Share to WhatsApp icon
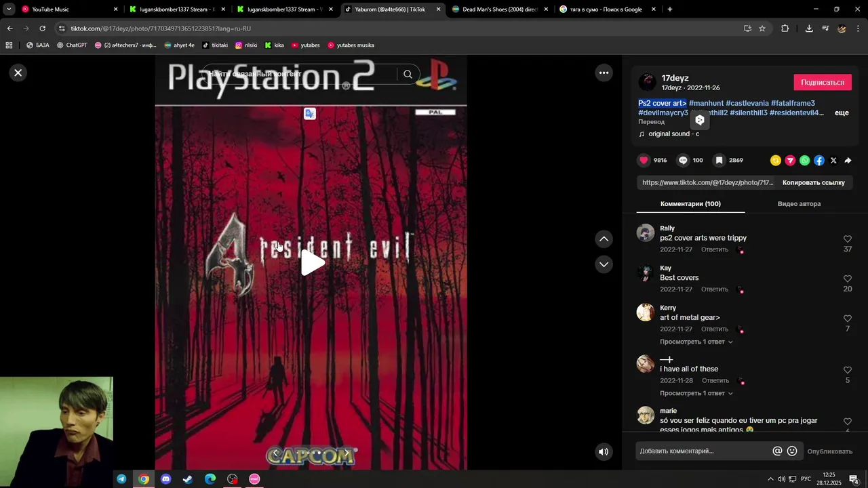The height and width of the screenshot is (488, 868). [804, 161]
